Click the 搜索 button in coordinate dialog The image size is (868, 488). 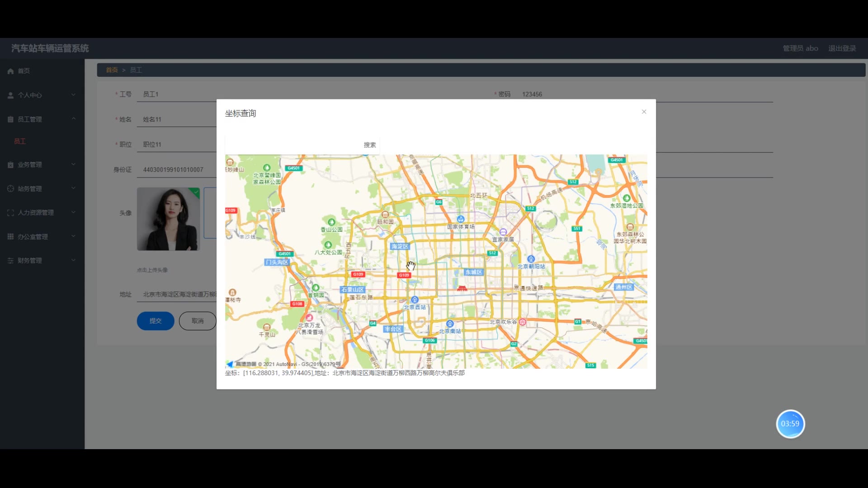coord(370,145)
